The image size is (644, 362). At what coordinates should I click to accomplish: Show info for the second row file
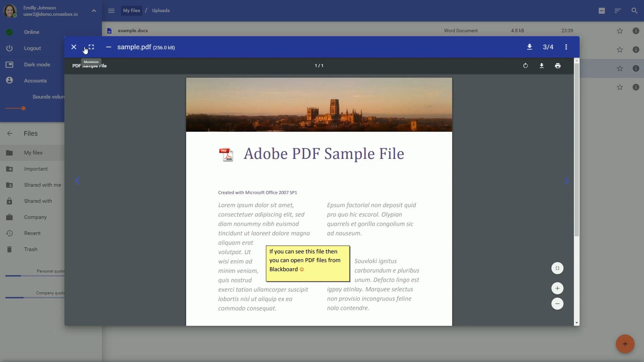coord(636,50)
